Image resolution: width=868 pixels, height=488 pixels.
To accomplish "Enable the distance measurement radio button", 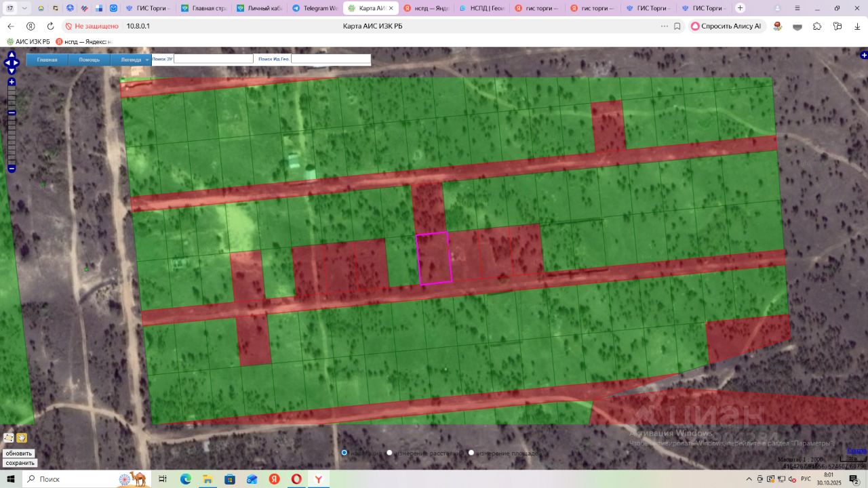I will click(x=389, y=453).
